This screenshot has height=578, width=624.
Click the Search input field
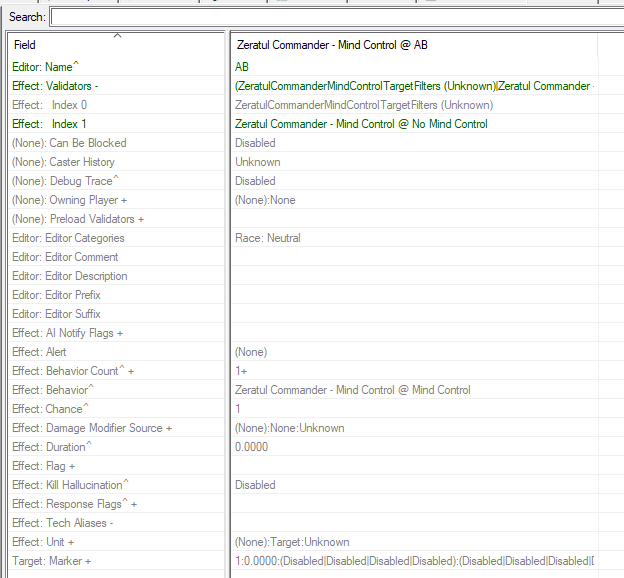[337, 18]
